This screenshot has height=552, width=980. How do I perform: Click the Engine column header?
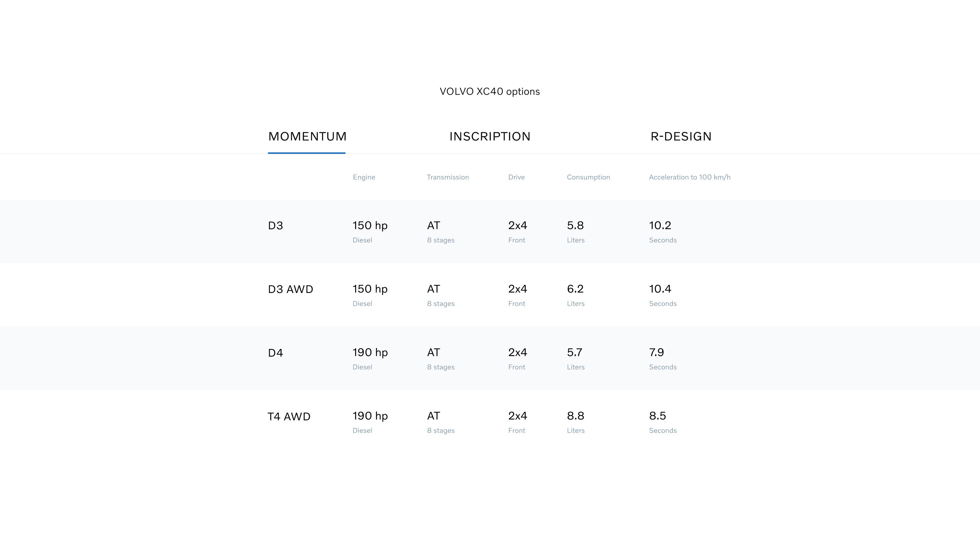coord(364,177)
